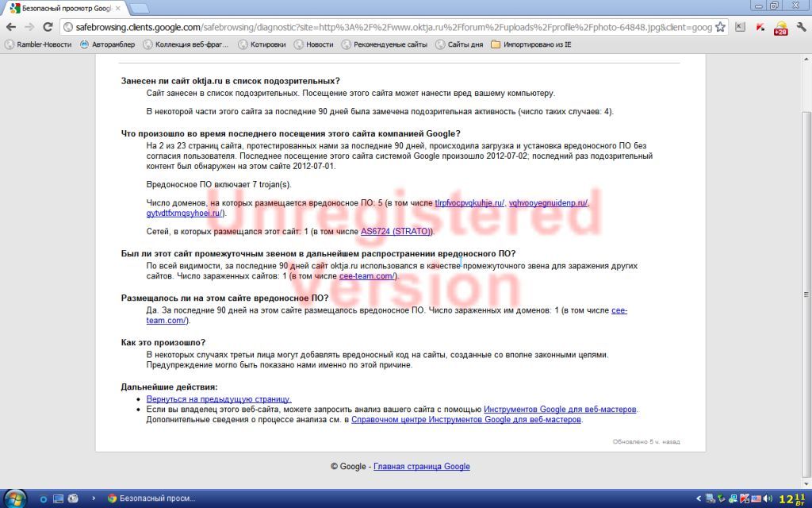This screenshot has width=812, height=508.
Task: Expand the Импортировано из IE bookmarks folder
Action: click(x=530, y=44)
